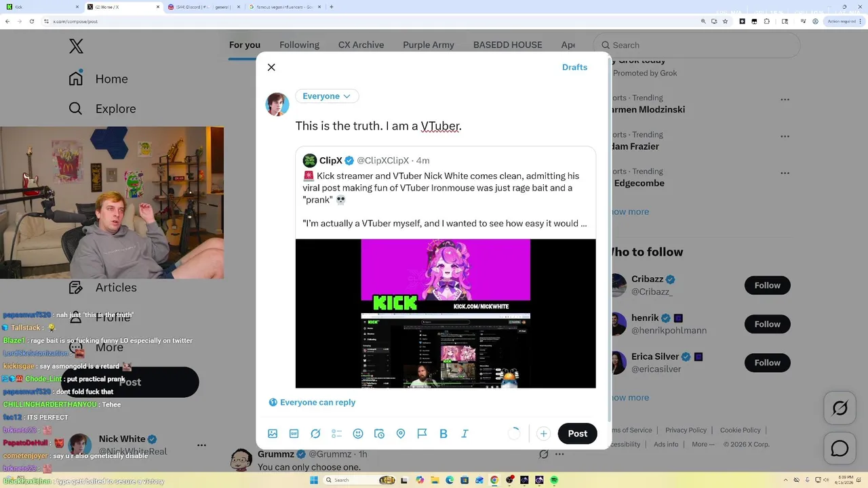The width and height of the screenshot is (868, 488).
Task: Tag a location with the pin icon
Action: coord(401,434)
